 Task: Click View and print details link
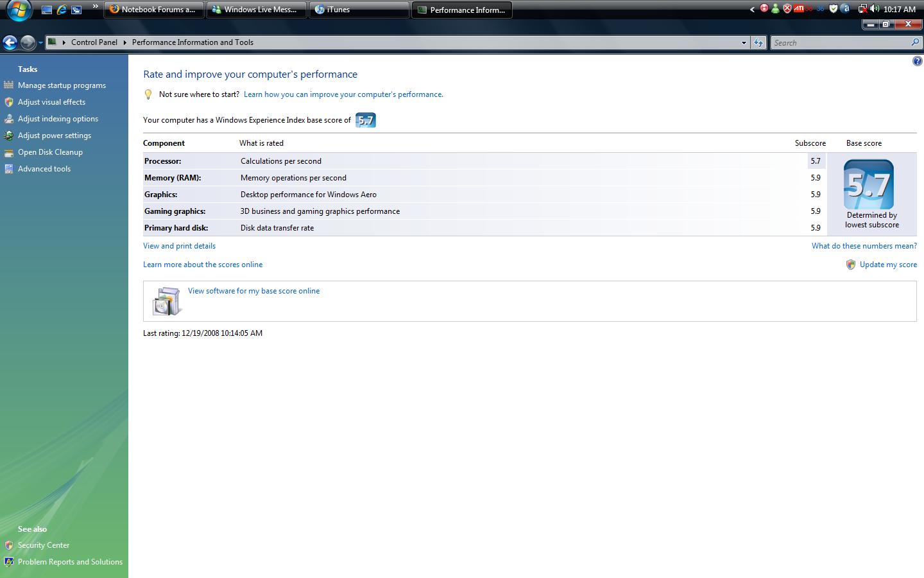[179, 246]
